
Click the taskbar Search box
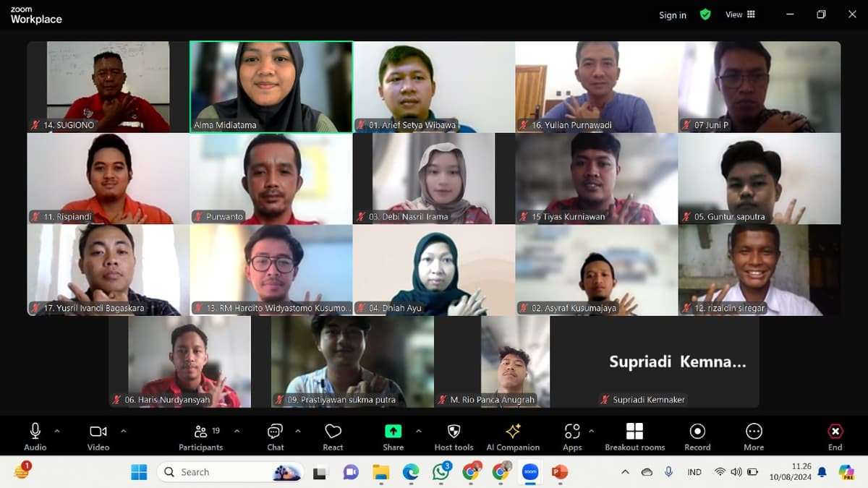click(x=230, y=472)
